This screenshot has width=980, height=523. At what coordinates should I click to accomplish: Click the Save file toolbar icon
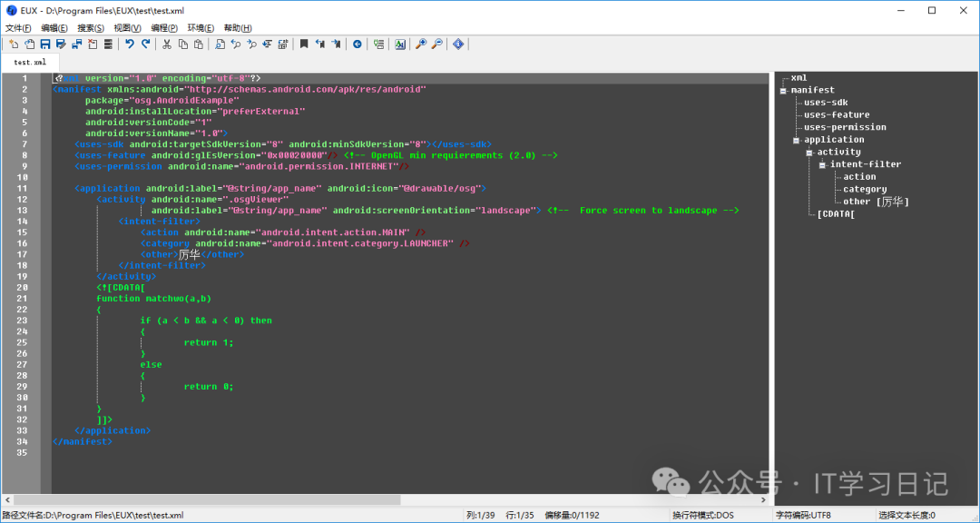[x=44, y=44]
